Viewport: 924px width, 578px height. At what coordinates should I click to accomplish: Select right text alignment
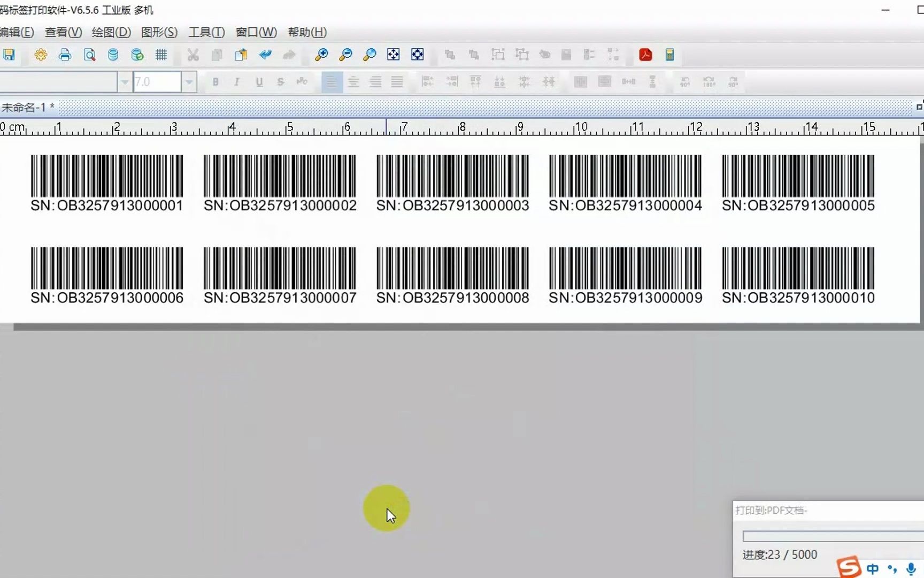375,82
